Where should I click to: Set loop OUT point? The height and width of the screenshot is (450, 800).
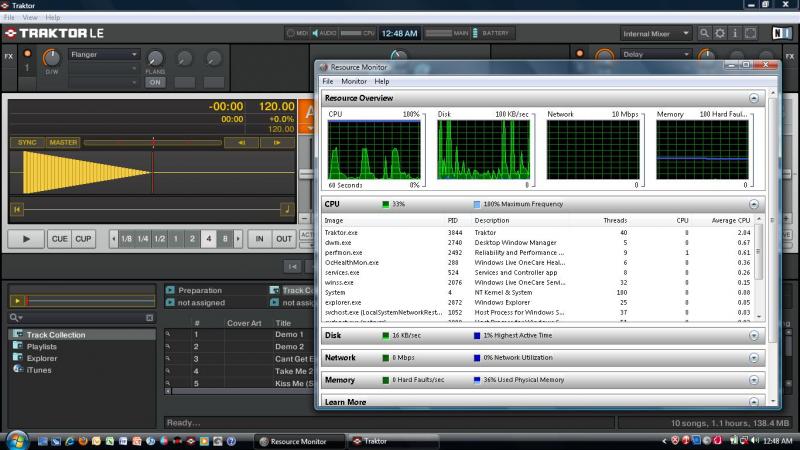click(x=284, y=239)
